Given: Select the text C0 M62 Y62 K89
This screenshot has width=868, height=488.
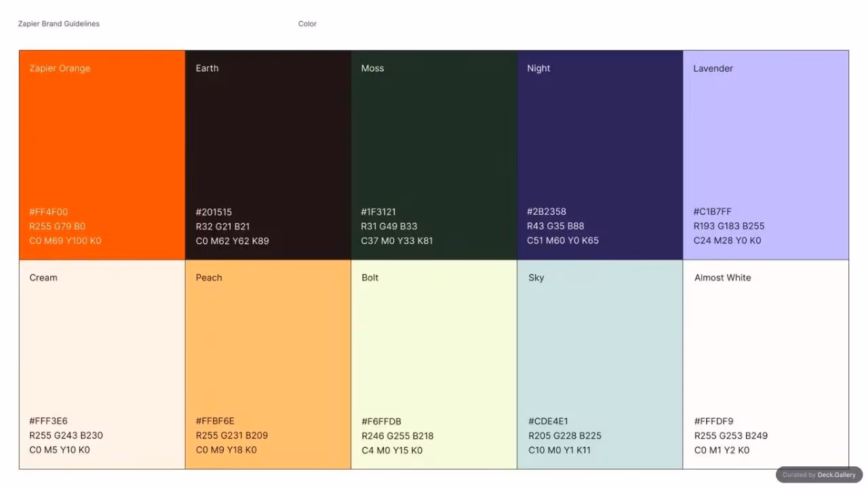Looking at the screenshot, I should (x=233, y=241).
